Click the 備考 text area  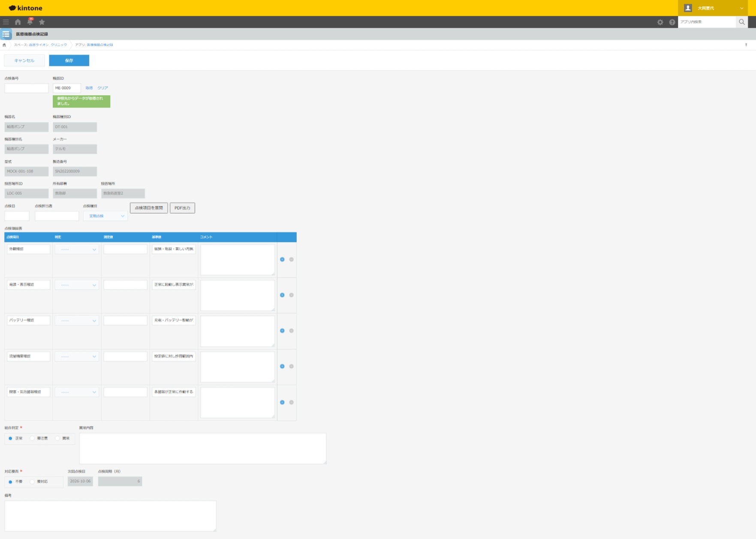pos(110,516)
